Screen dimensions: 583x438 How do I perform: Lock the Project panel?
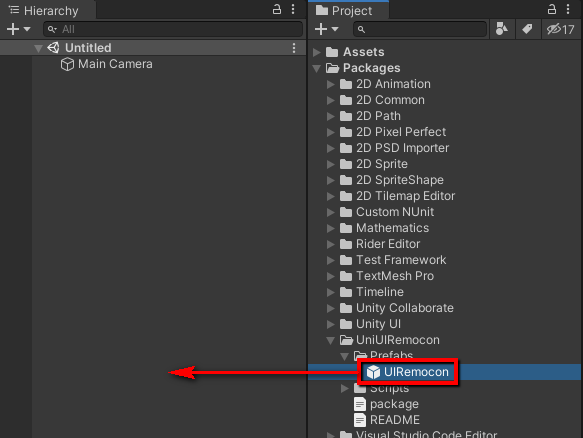552,9
